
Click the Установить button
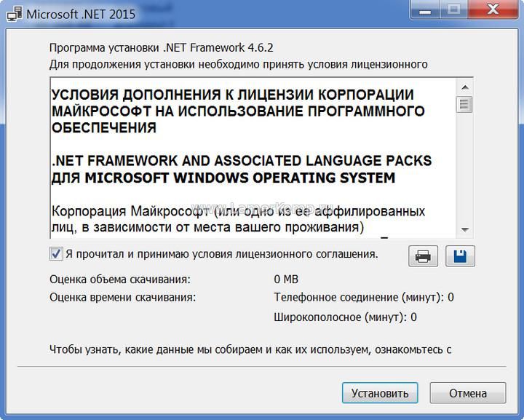[x=380, y=393]
